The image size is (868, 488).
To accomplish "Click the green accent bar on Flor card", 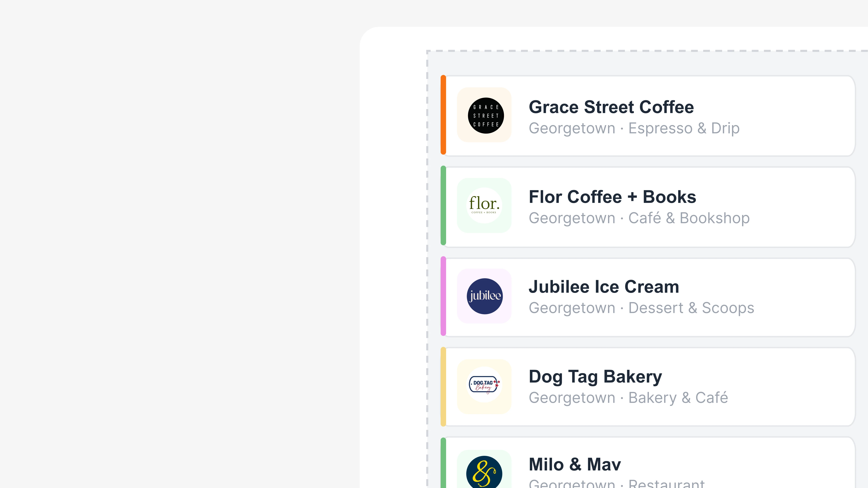I will coord(443,206).
